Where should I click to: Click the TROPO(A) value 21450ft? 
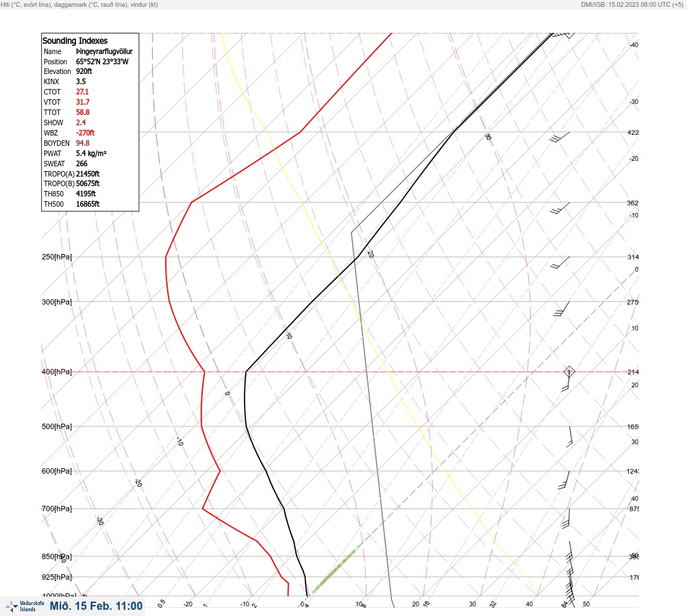pos(88,174)
